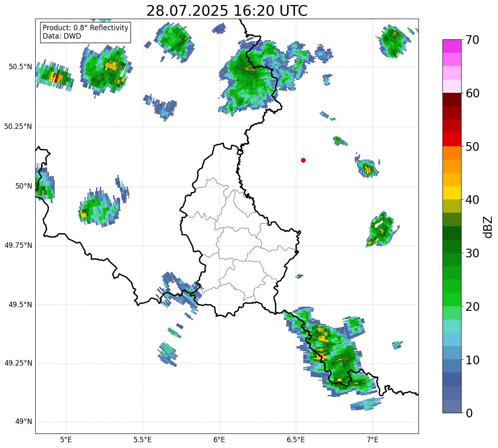Click the latitude label 50.5°N
Viewport: 498px width, 448px height.
20,67
